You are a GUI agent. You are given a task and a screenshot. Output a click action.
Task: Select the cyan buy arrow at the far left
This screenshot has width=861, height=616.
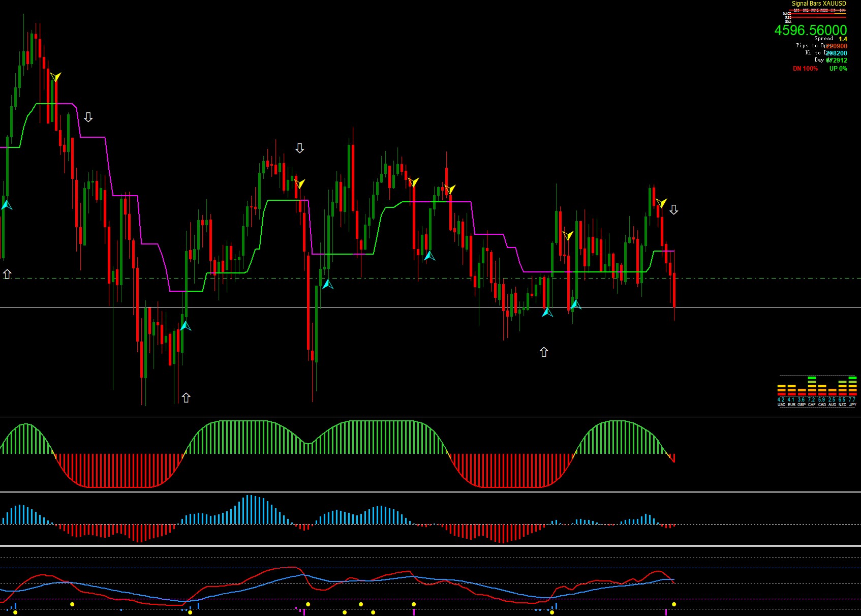click(6, 205)
